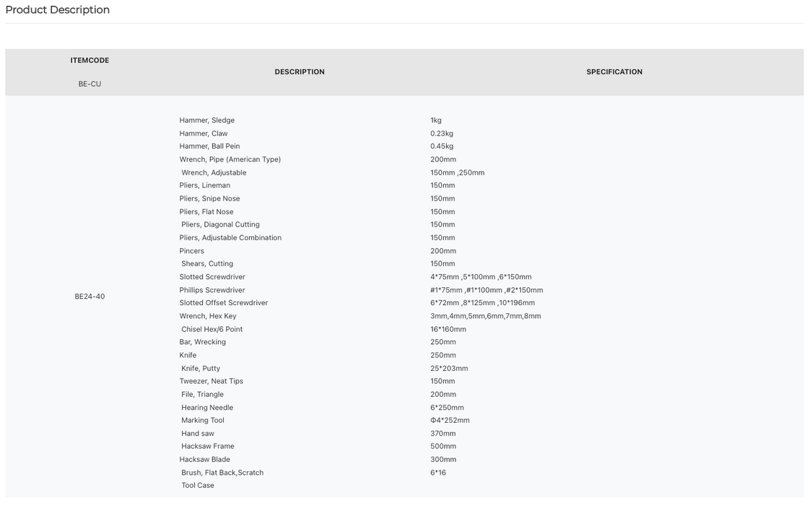Select the Wrench, Hex Key sizes text
This screenshot has height=505, width=812.
(x=485, y=316)
